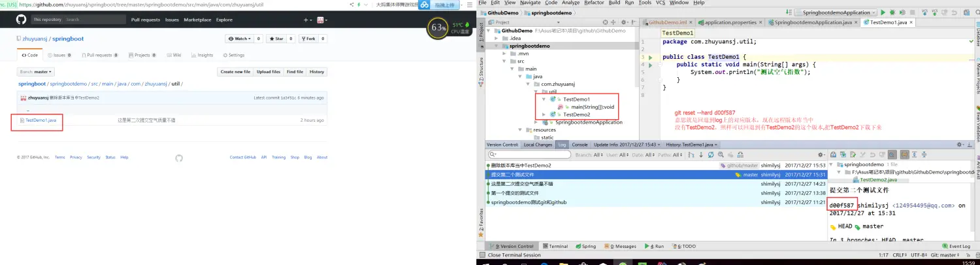Click Expand All icon in details toolbar
This screenshot has width=980, height=265.
[x=915, y=155]
